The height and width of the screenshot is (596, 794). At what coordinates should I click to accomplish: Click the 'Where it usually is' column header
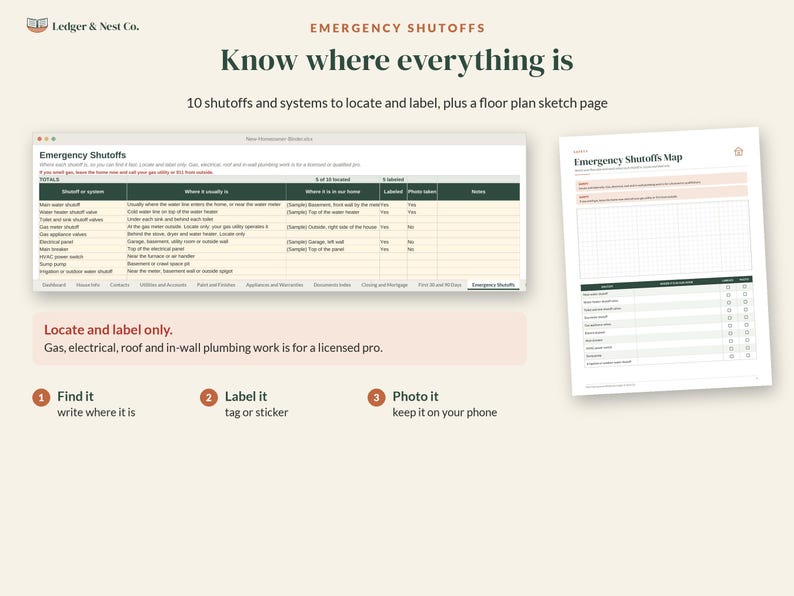tap(207, 192)
